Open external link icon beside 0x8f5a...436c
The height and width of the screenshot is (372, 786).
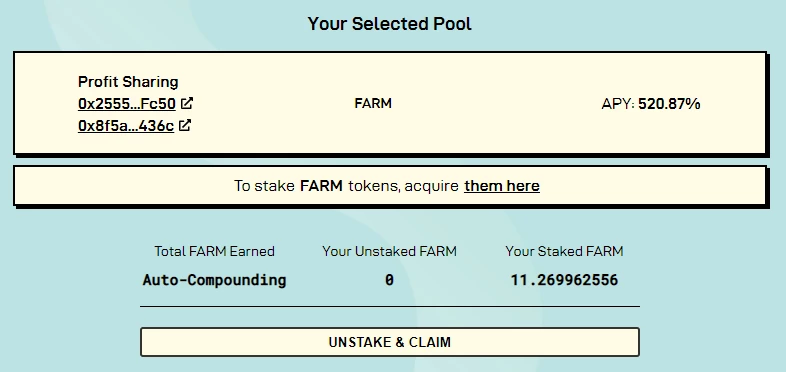[x=185, y=125]
